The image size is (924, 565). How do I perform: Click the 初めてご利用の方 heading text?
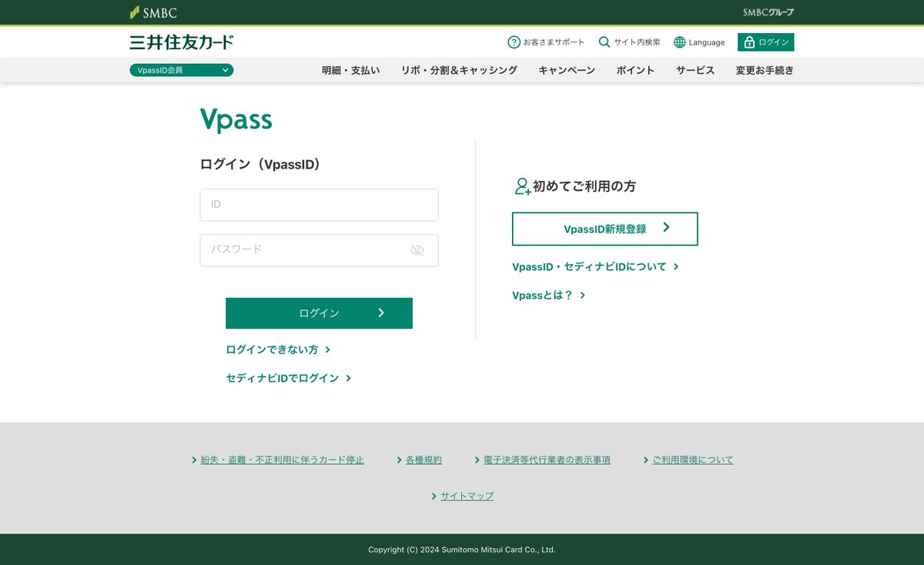pos(584,186)
